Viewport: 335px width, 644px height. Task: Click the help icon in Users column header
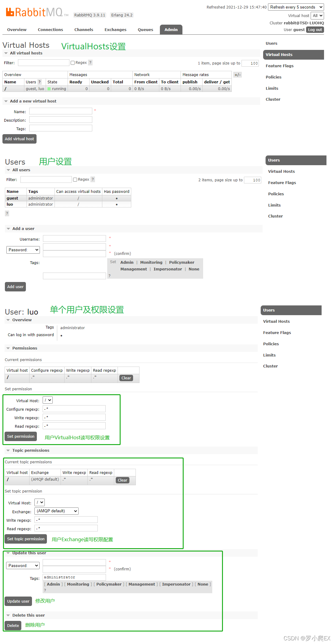pos(39,82)
